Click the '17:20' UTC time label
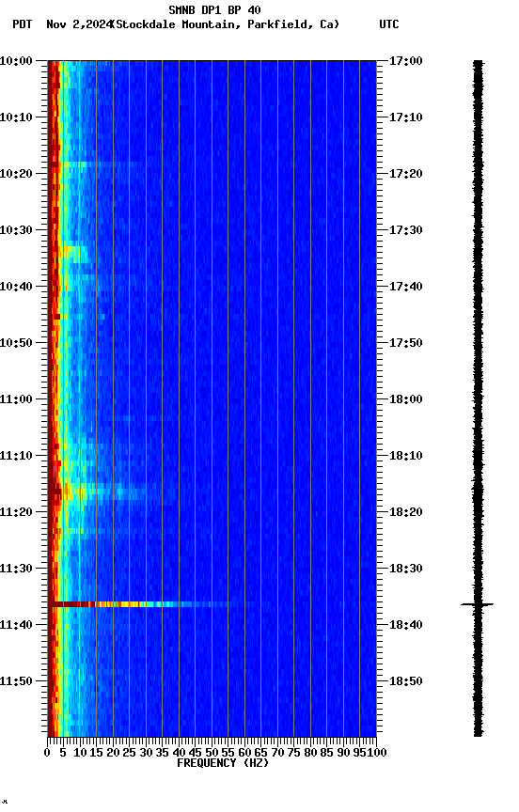Image resolution: width=519 pixels, height=812 pixels. point(406,174)
